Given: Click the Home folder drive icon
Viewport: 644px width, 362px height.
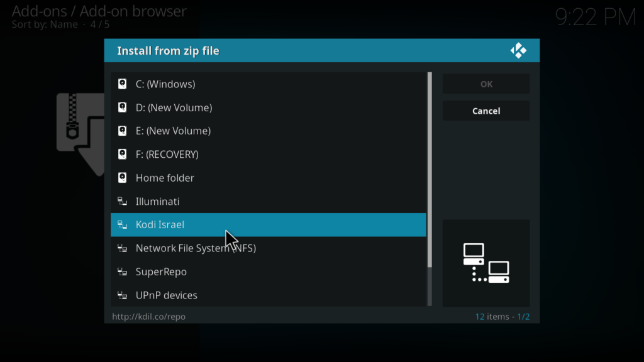Looking at the screenshot, I should [x=123, y=178].
